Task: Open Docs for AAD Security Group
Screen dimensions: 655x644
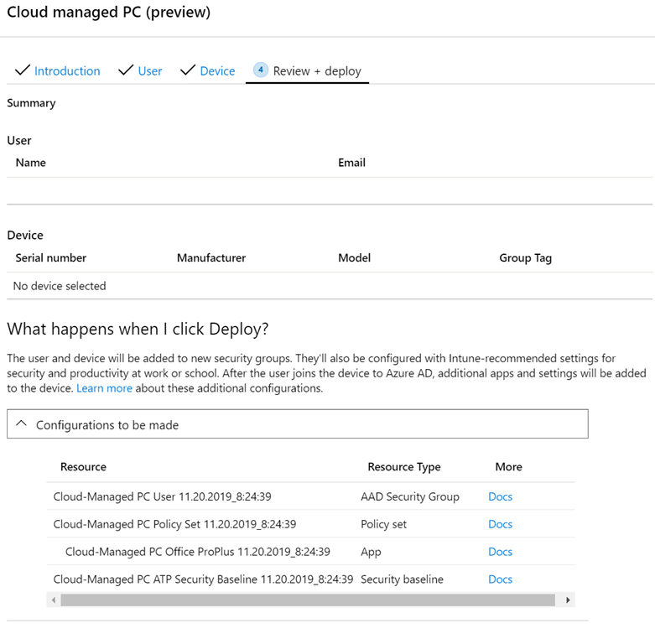Action: 500,496
